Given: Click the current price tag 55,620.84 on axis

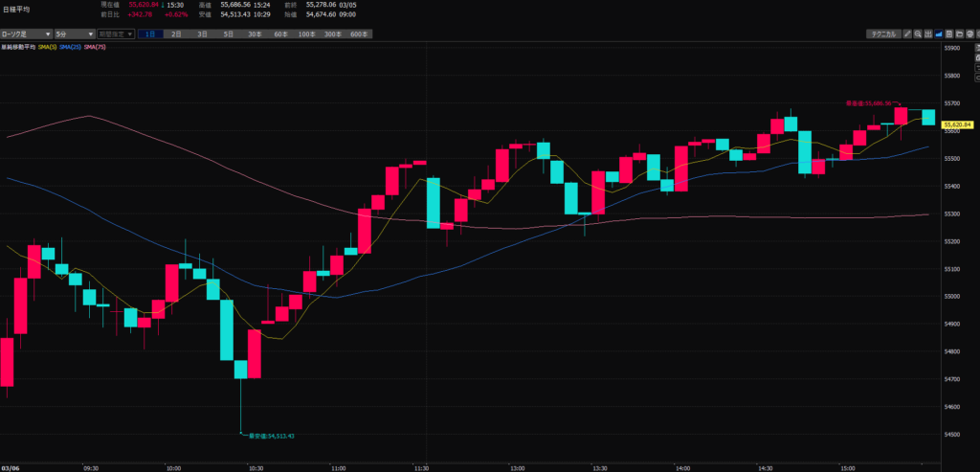Looking at the screenshot, I should click(957, 124).
